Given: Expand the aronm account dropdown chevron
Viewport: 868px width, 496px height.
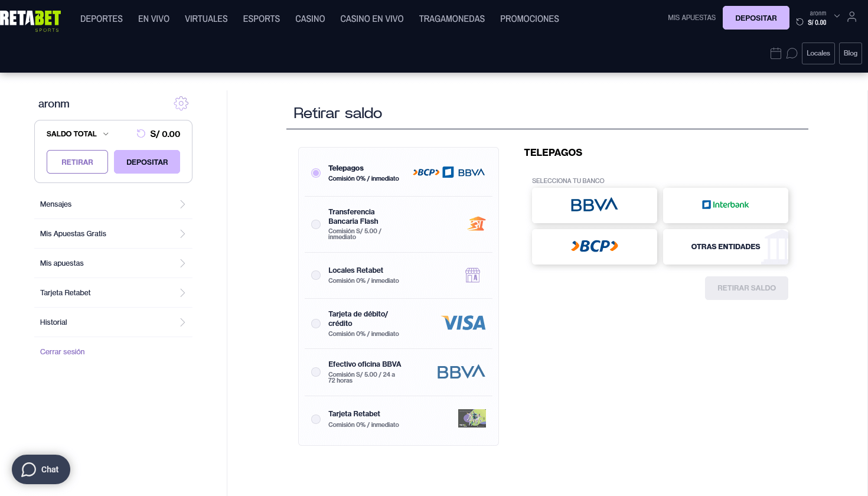Looking at the screenshot, I should tap(837, 16).
